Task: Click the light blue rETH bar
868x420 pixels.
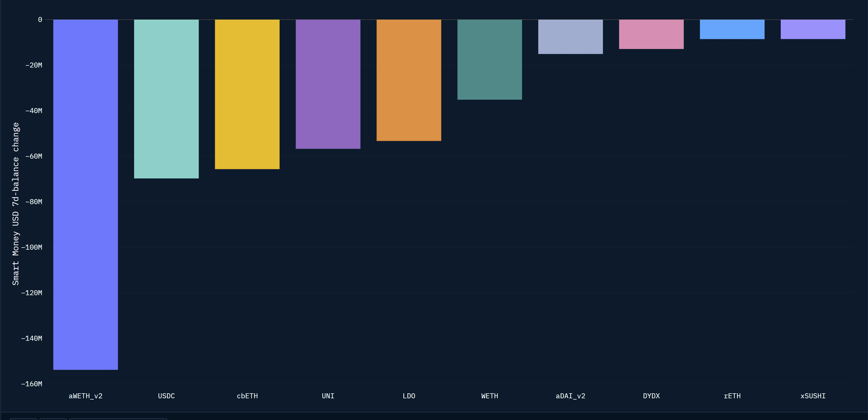Action: click(732, 29)
